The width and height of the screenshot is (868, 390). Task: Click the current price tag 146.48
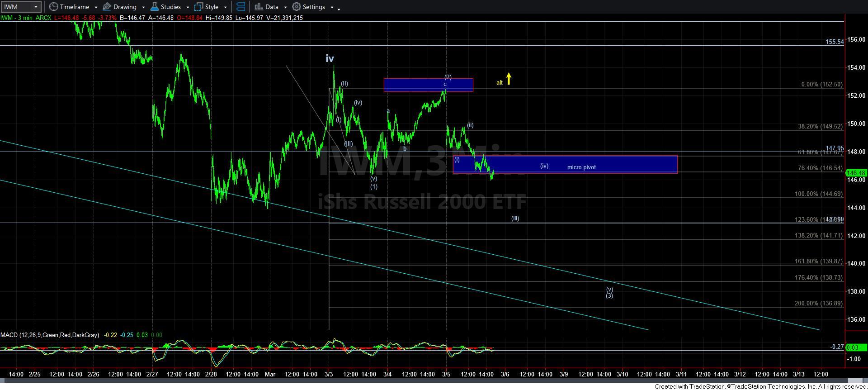(x=855, y=173)
